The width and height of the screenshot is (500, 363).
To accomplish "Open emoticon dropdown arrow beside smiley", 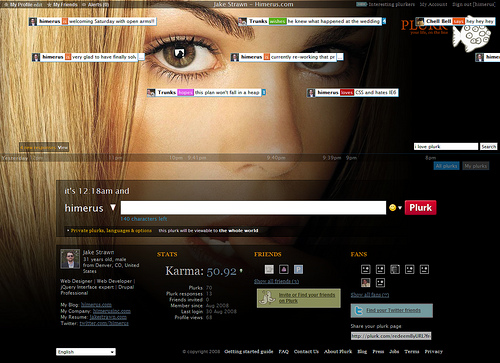I will tap(400, 208).
